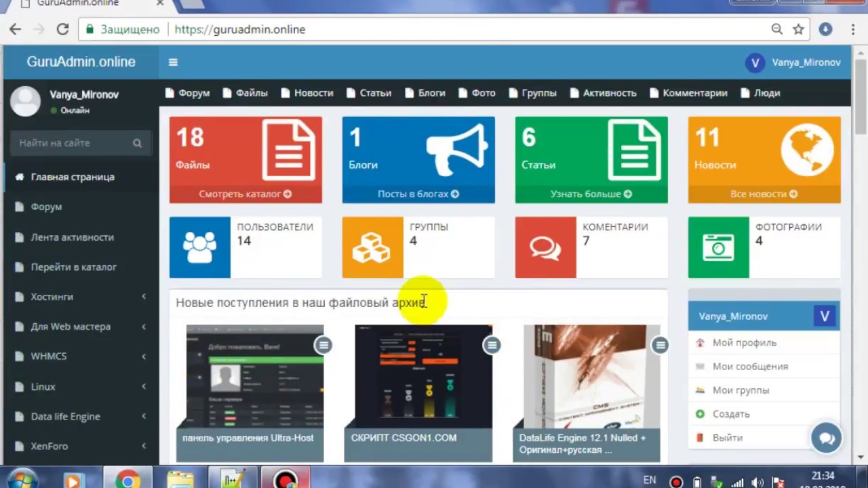Viewport: 868px width, 488px height.
Task: Open the Люди top menu item
Action: point(761,93)
